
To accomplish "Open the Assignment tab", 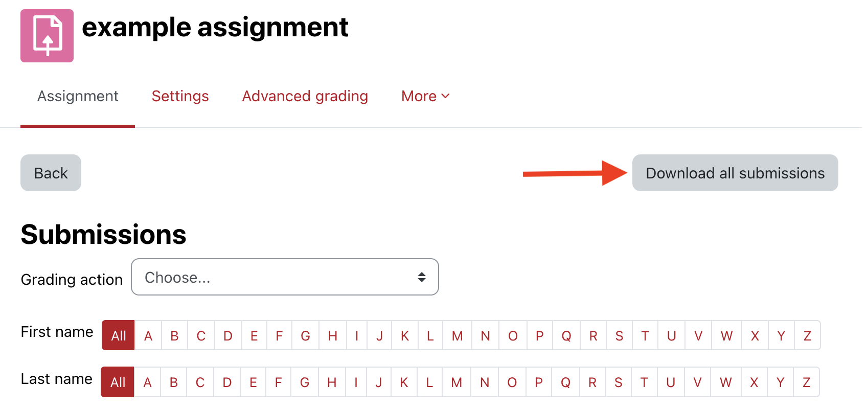I will point(78,96).
